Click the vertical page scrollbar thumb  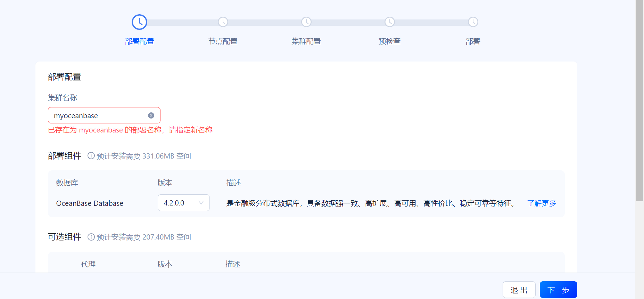[x=640, y=101]
